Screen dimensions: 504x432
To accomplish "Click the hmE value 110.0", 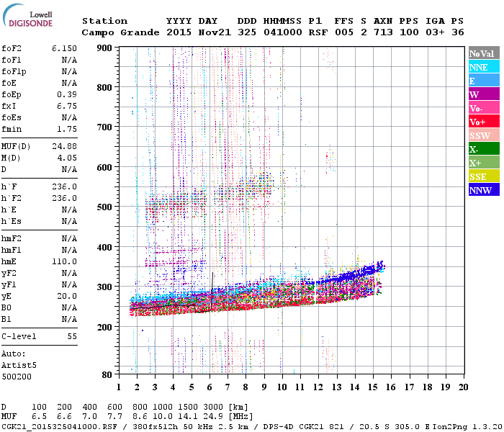I will point(64,261).
